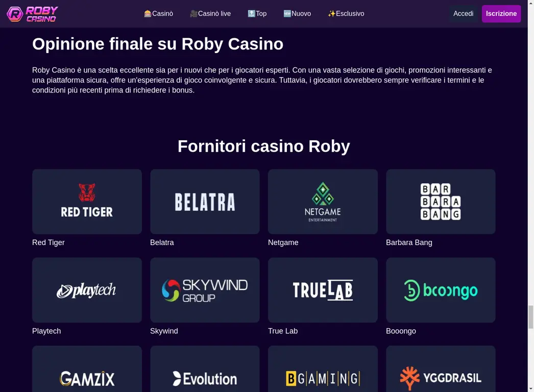This screenshot has height=392, width=534.
Task: Open the Casinò menu item
Action: click(x=159, y=14)
